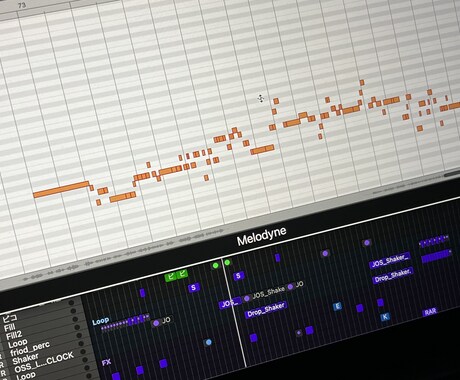Select the ピコ track in the track list

tap(10, 318)
